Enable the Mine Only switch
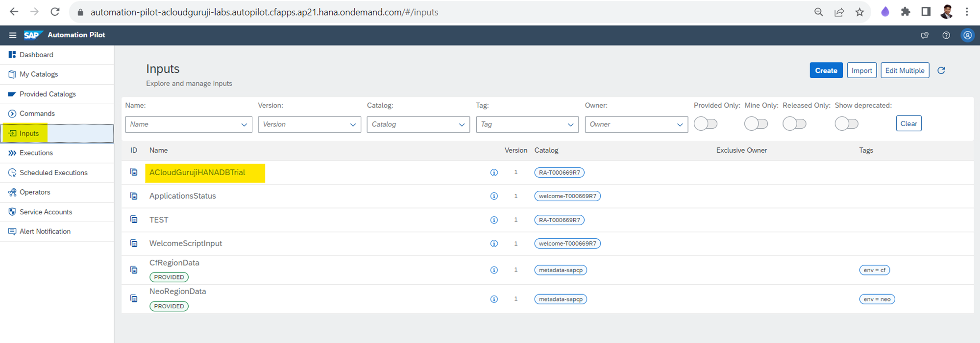The width and height of the screenshot is (980, 343). (x=756, y=124)
